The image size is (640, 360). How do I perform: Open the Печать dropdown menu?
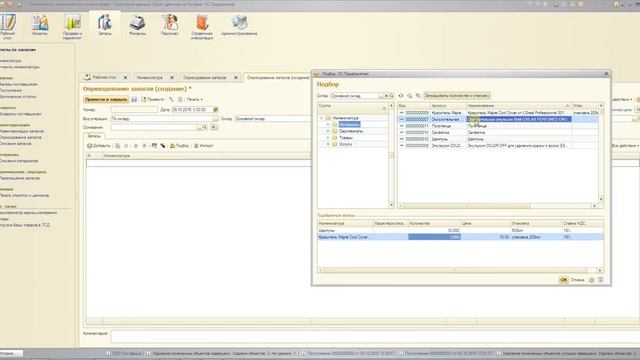(195, 100)
